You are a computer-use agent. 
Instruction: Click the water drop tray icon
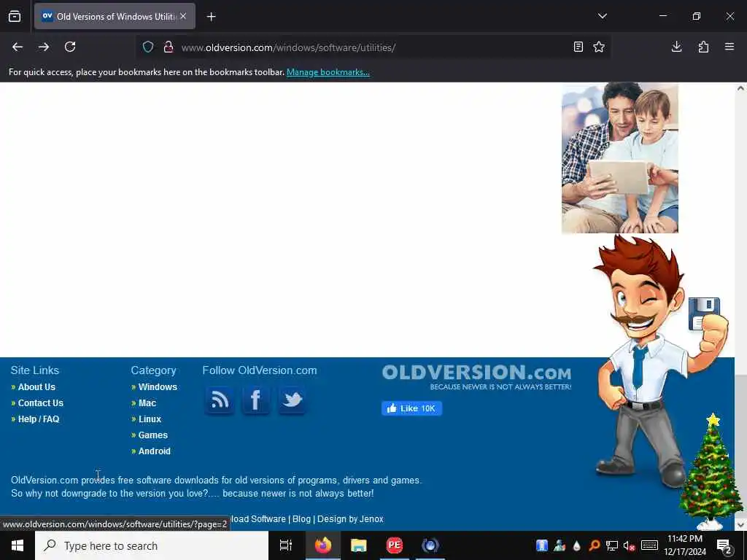pos(576,545)
